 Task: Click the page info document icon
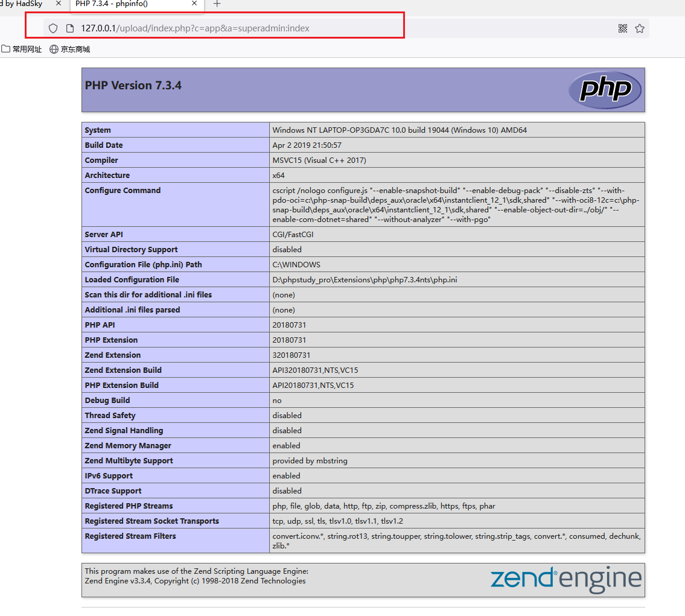click(x=70, y=28)
